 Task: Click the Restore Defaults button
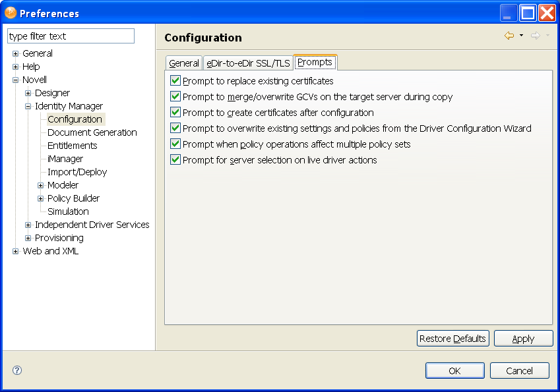453,339
